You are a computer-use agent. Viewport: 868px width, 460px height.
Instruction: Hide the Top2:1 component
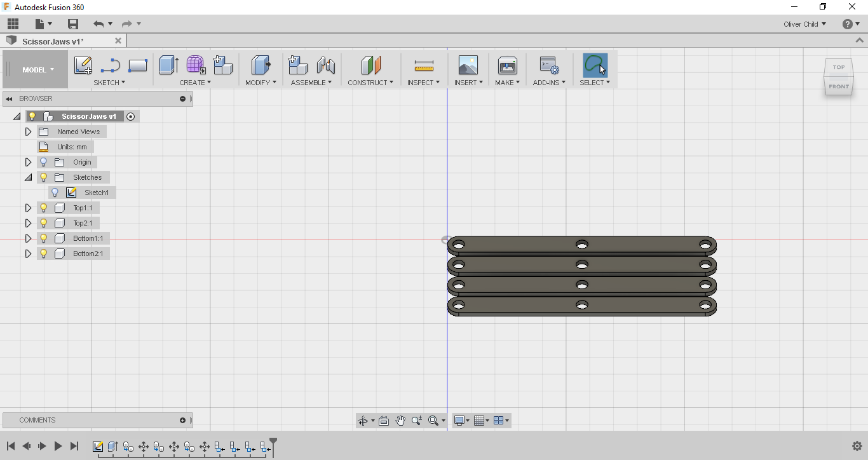[x=44, y=223]
